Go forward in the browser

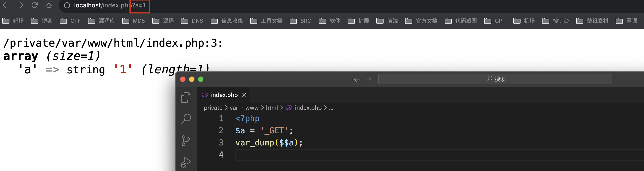coord(20,5)
